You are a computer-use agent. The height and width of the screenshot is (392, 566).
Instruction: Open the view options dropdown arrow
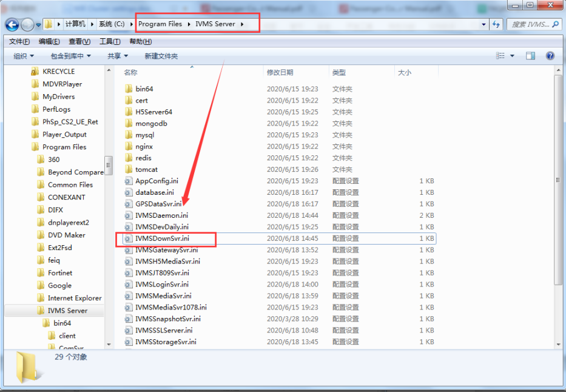pos(512,56)
